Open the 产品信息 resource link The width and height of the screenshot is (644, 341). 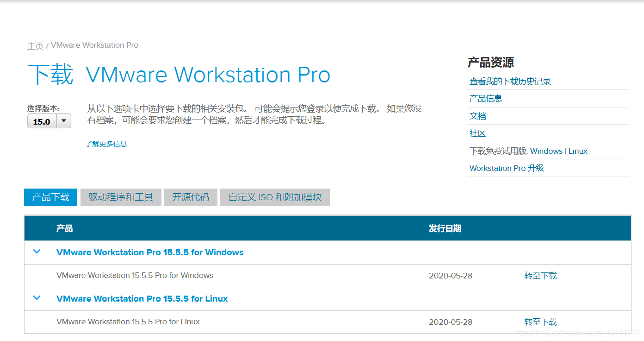[486, 99]
